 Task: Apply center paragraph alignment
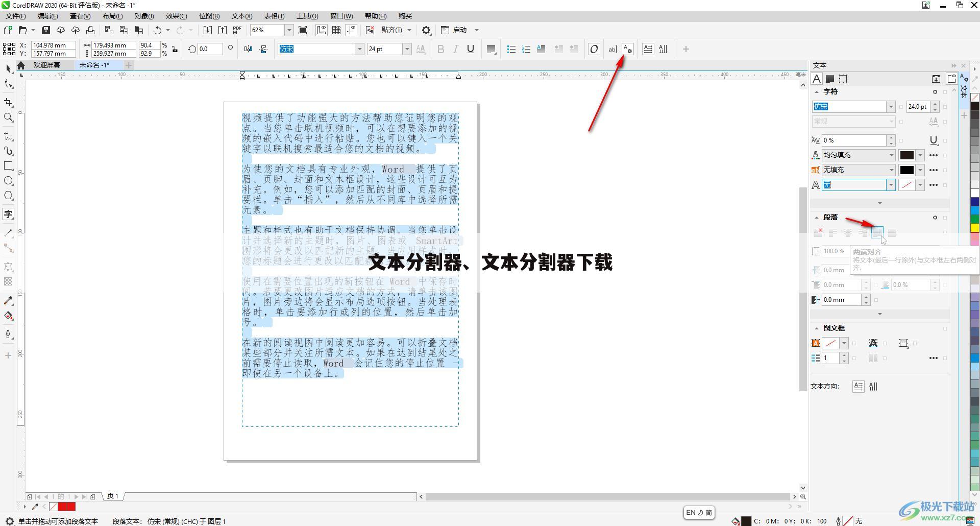click(x=848, y=232)
